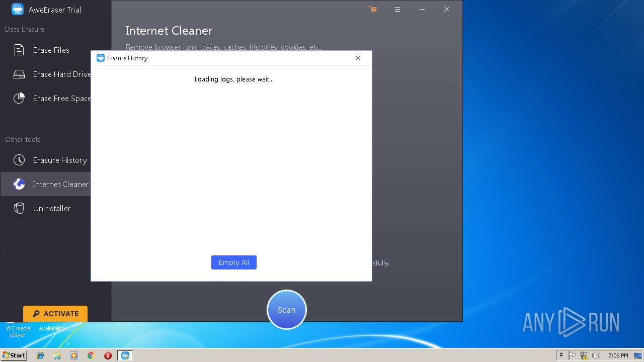Launch Google Chrome from taskbar
The height and width of the screenshot is (362, 644).
91,355
